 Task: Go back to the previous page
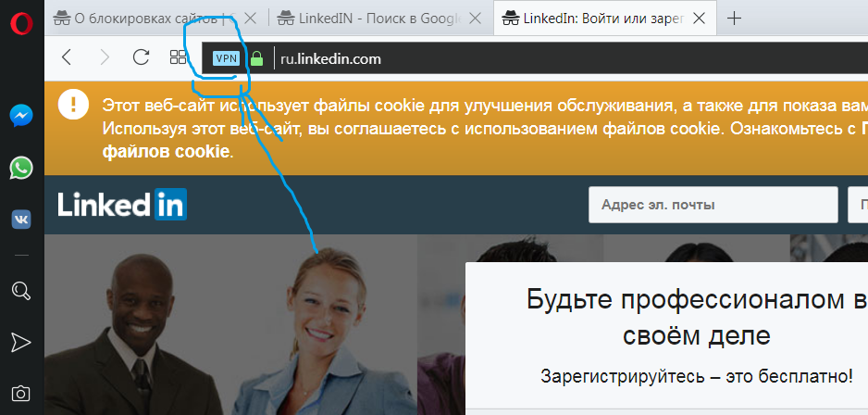(67, 57)
